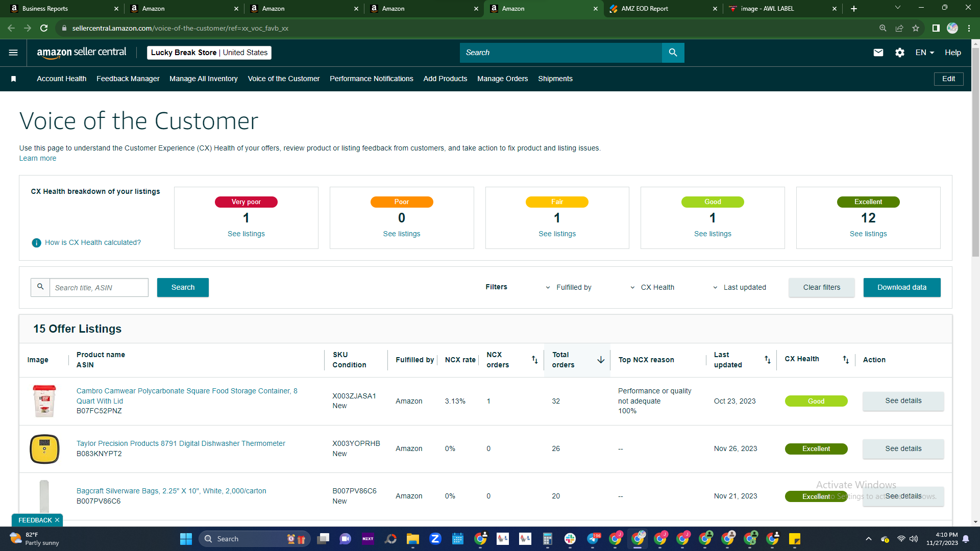The height and width of the screenshot is (551, 980).
Task: Bookmark this page with the star icon
Action: coord(916,28)
